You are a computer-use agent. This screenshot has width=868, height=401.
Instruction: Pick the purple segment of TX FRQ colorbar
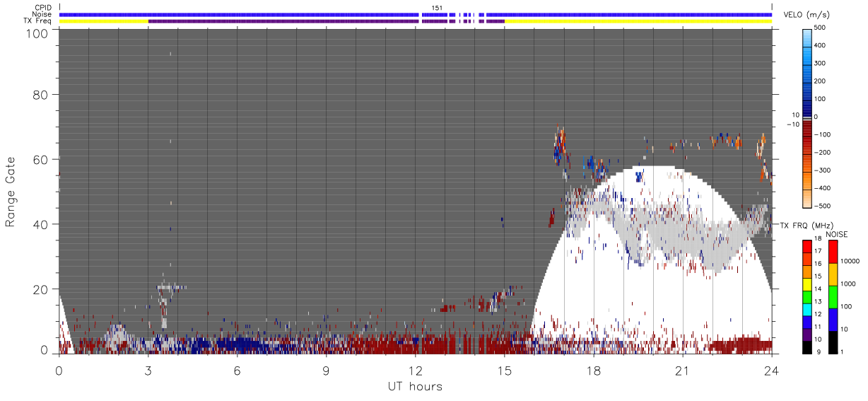coord(807,334)
